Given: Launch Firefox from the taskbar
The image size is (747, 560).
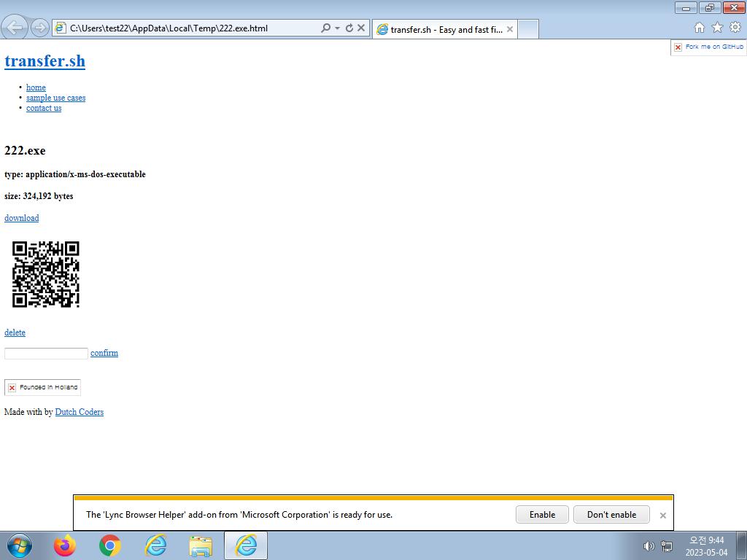Looking at the screenshot, I should pos(65,545).
